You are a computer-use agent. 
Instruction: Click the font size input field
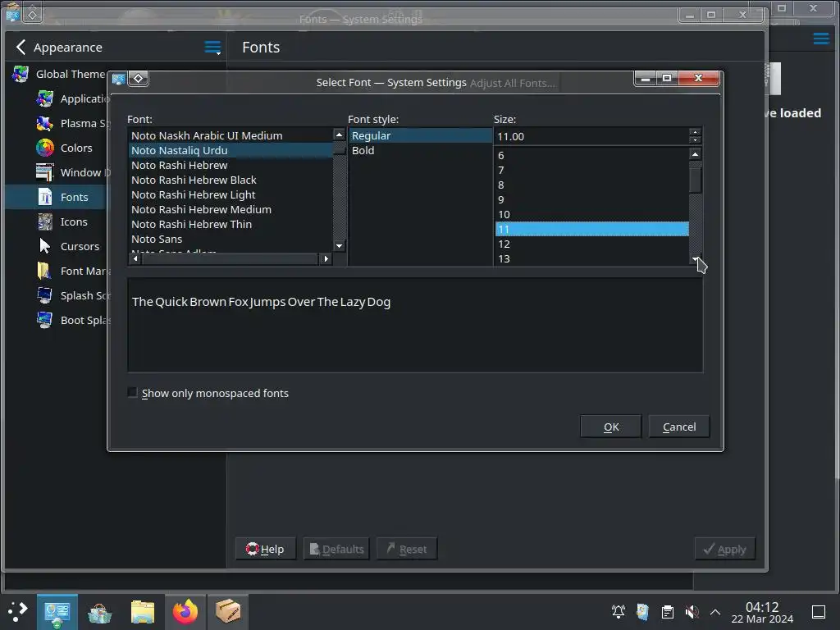coord(591,136)
